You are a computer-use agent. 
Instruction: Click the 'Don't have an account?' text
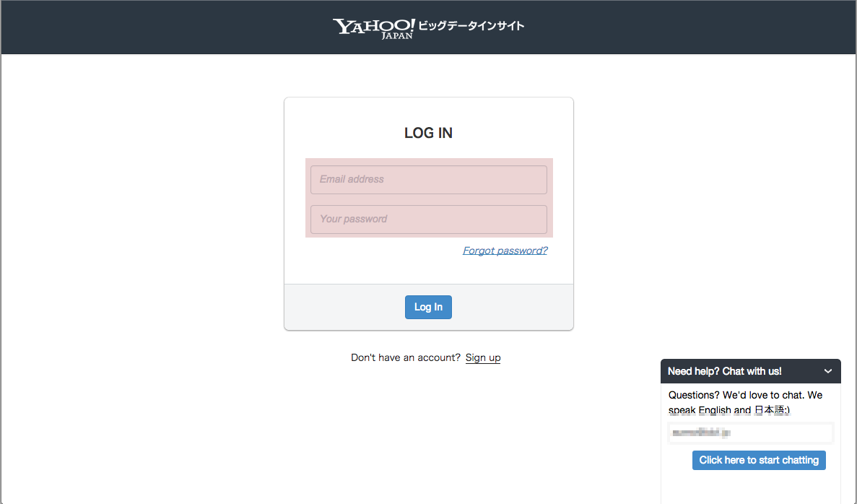(x=406, y=357)
